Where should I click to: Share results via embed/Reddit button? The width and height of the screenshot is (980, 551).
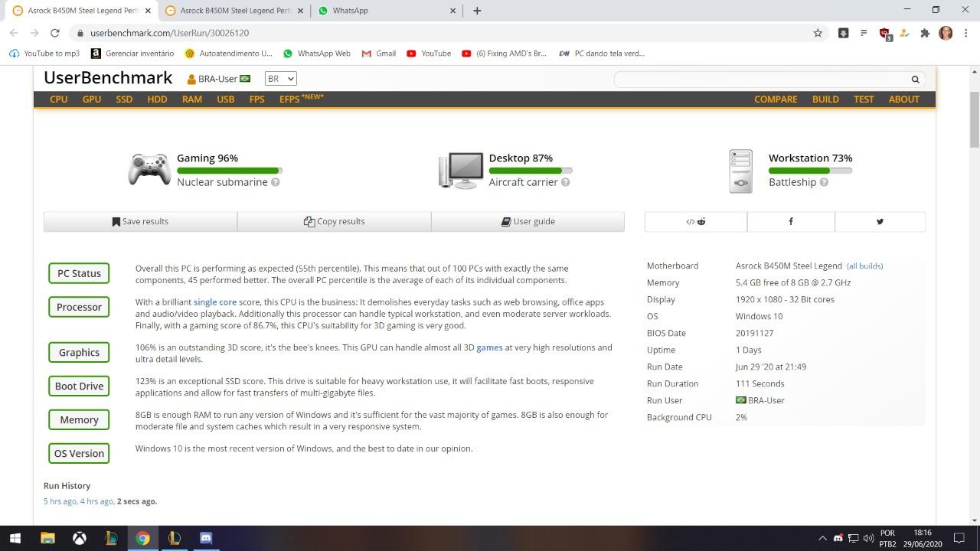tap(696, 221)
